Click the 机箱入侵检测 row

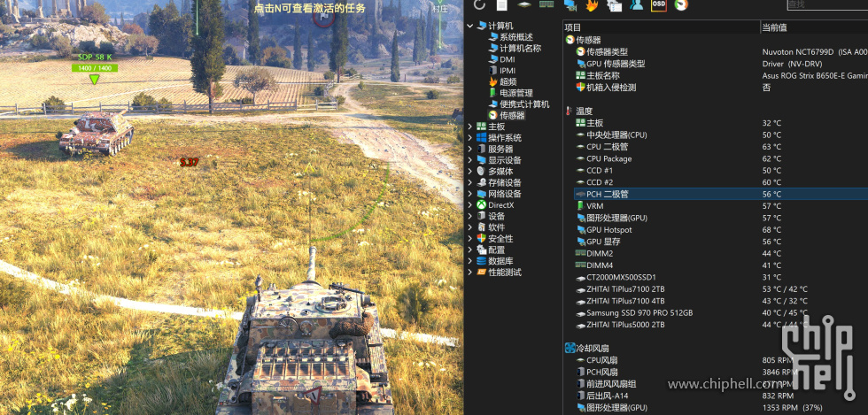point(721,88)
